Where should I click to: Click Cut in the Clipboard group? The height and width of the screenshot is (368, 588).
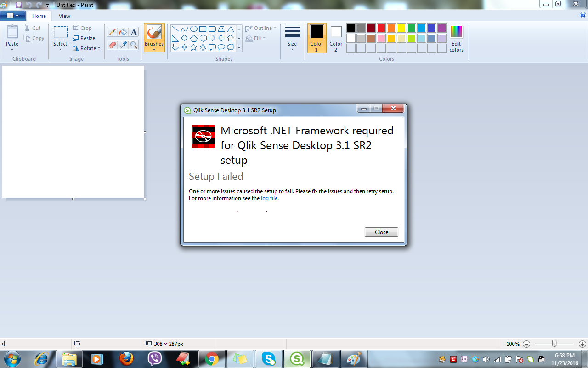[x=33, y=28]
